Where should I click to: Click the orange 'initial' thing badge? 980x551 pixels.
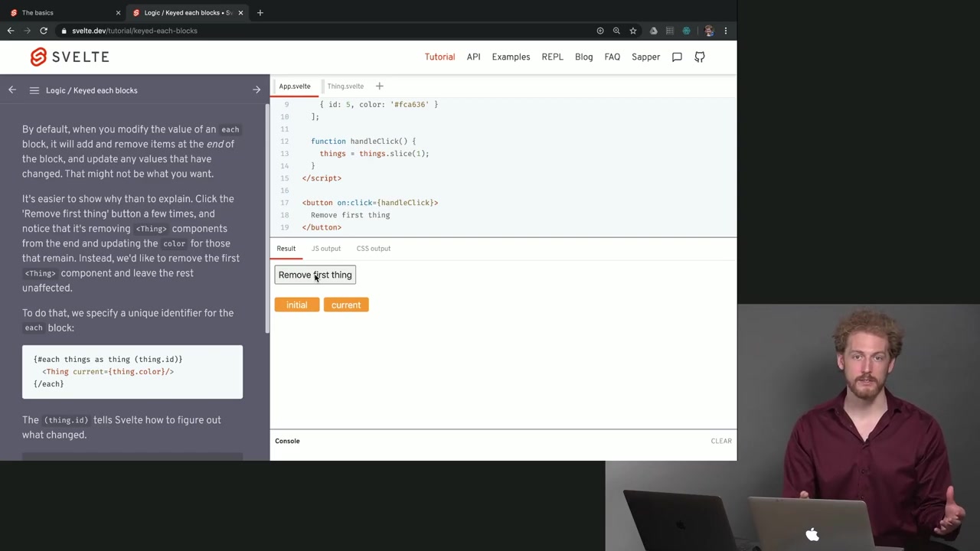pos(297,305)
